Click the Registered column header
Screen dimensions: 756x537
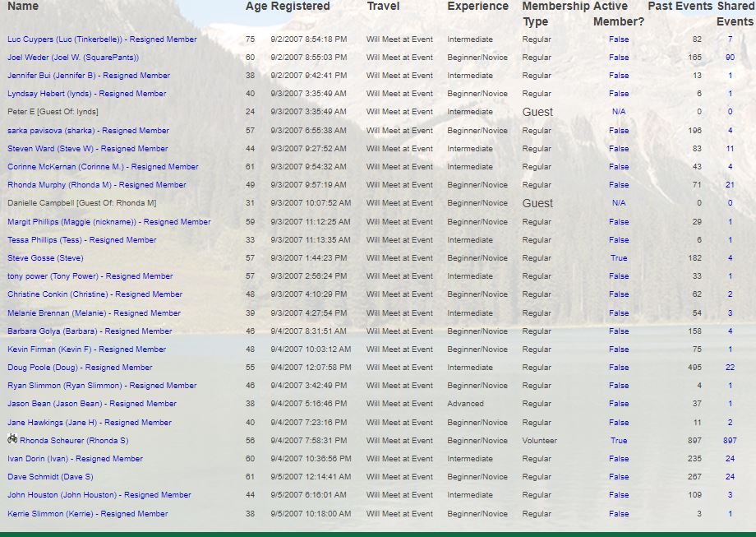tap(300, 7)
